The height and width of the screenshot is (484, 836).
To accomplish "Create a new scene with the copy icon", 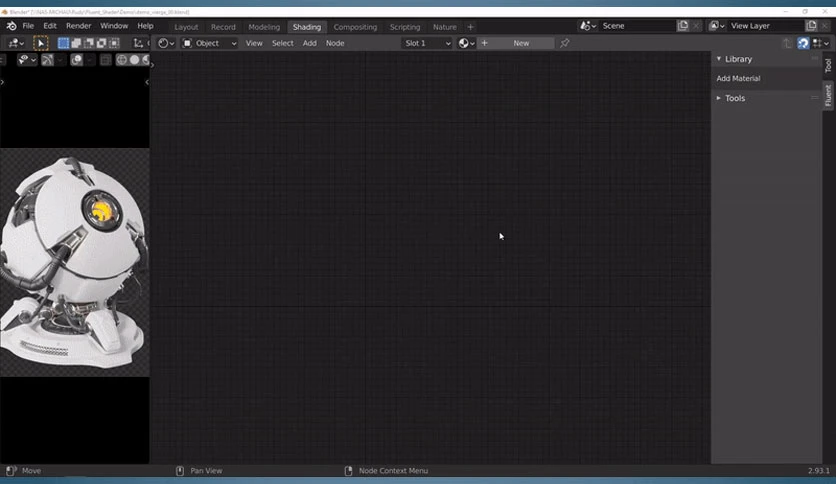I will tap(683, 26).
